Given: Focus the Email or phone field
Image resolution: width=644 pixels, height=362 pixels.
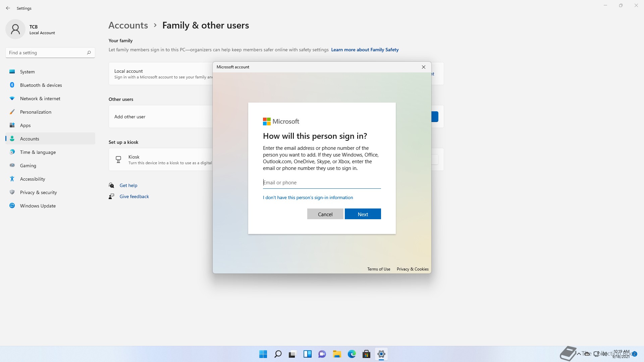Looking at the screenshot, I should [x=322, y=183].
